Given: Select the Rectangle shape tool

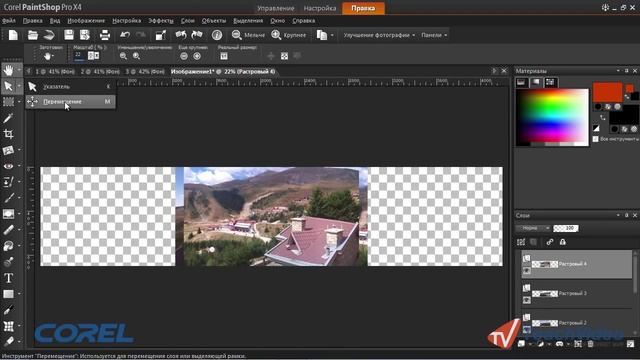Looking at the screenshot, I should [x=8, y=294].
